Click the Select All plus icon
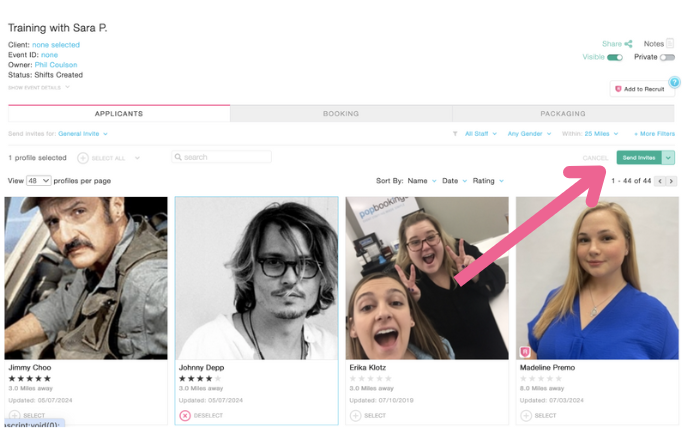This screenshot has height=448, width=682. pyautogui.click(x=83, y=158)
